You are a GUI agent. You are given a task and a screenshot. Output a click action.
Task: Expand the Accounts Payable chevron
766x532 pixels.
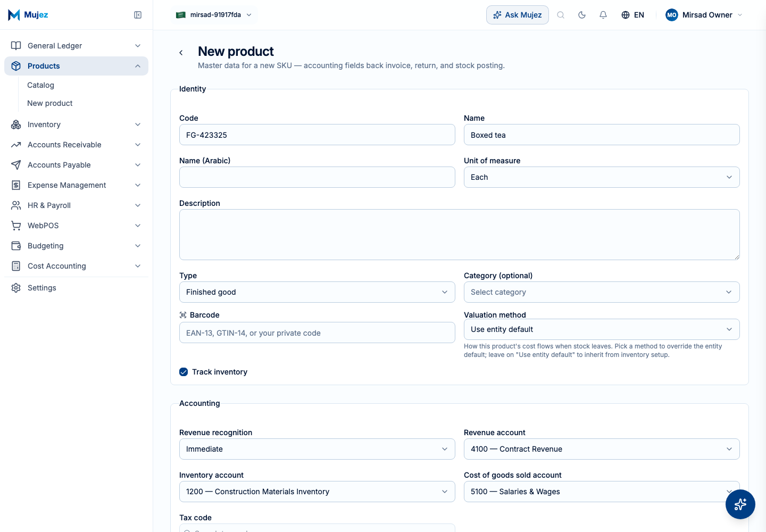tap(138, 165)
